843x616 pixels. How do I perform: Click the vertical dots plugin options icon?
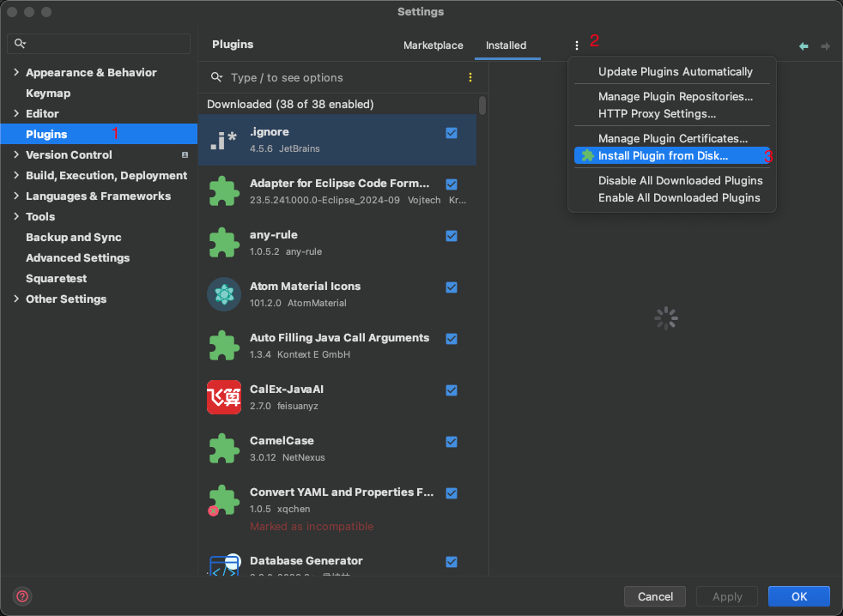click(576, 45)
